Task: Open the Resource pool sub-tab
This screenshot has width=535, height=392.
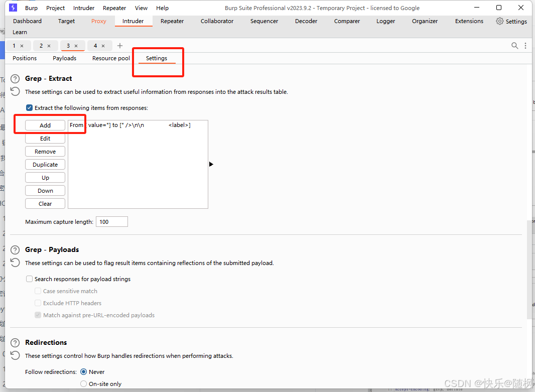Action: (x=111, y=58)
